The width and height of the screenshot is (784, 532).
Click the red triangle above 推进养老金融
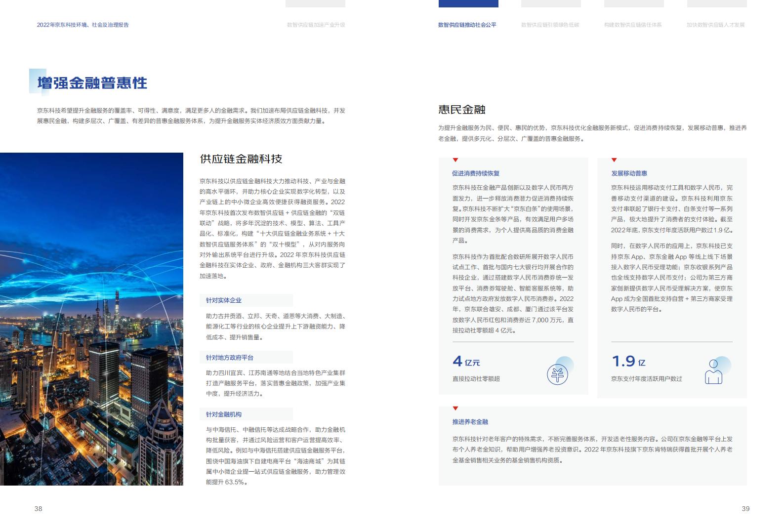pyautogui.click(x=455, y=409)
